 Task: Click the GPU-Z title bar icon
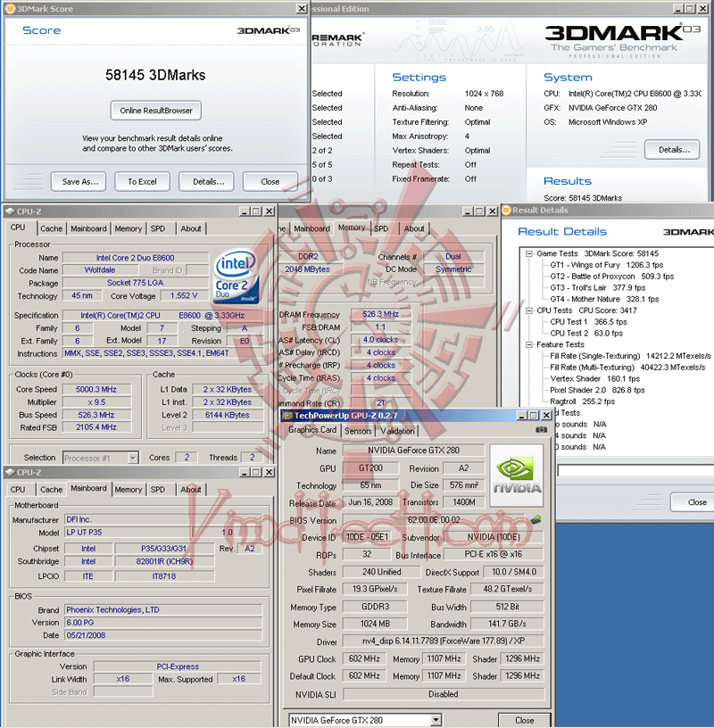(288, 416)
